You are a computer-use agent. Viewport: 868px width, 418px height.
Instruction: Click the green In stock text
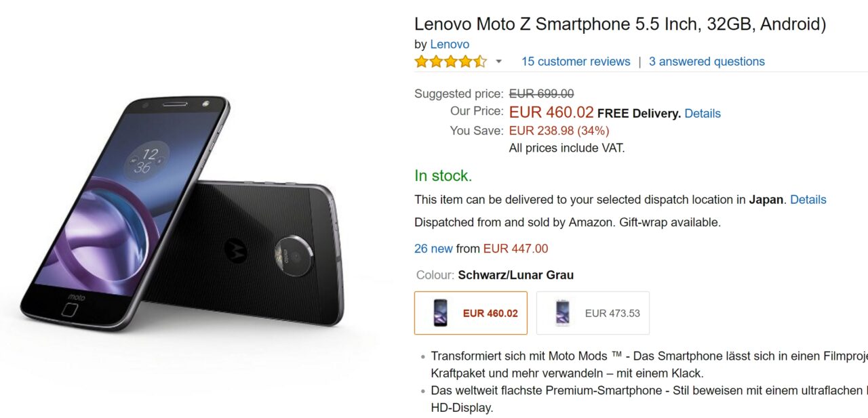click(443, 176)
